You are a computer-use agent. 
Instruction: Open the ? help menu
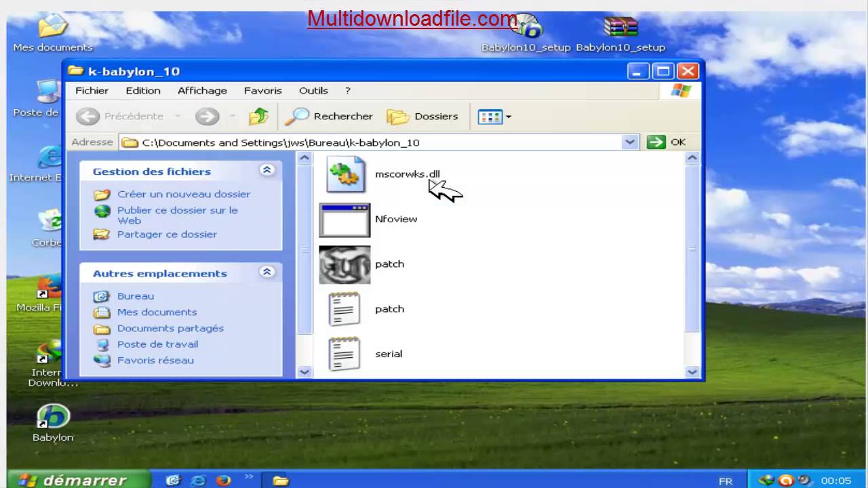click(x=348, y=91)
